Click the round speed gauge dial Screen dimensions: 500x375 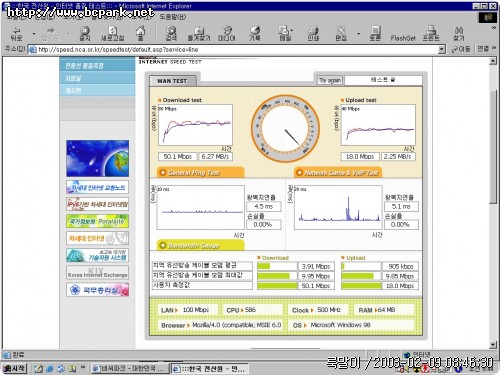pyautogui.click(x=285, y=129)
